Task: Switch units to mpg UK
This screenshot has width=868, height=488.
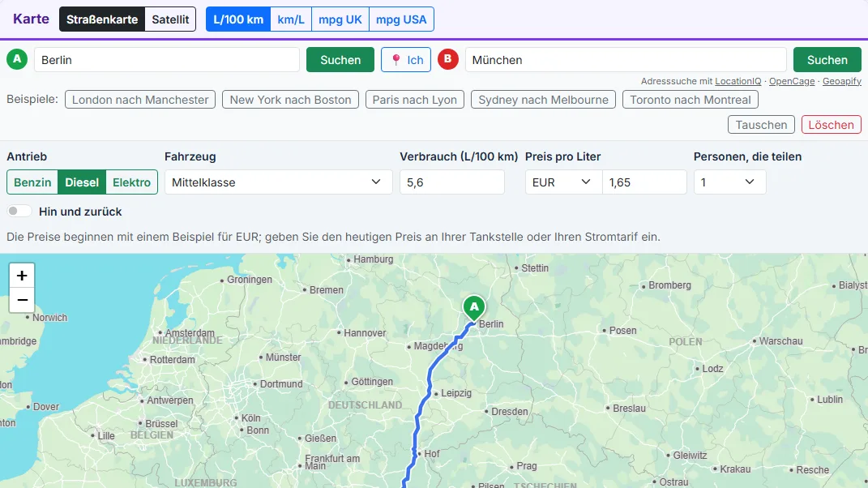Action: point(340,19)
